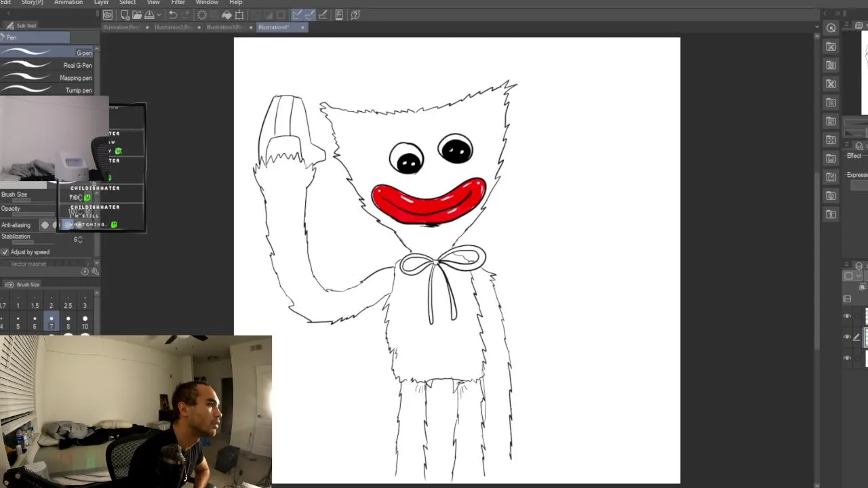Click the Redo arrow icon
Image resolution: width=868 pixels, height=488 pixels.
(x=186, y=15)
